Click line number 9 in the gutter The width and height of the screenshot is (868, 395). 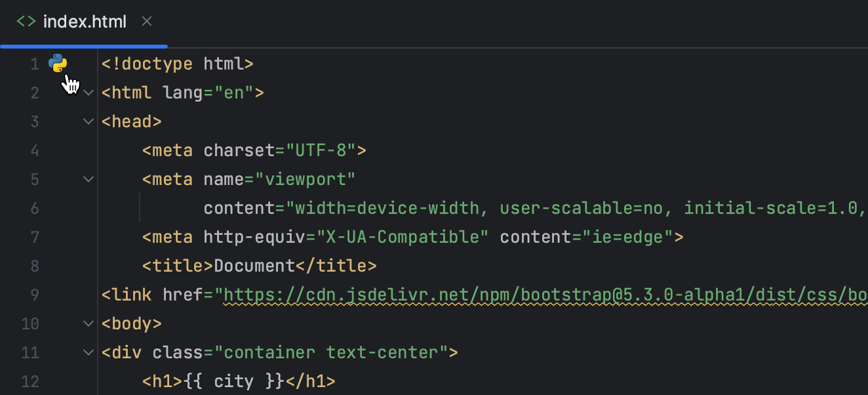(35, 295)
